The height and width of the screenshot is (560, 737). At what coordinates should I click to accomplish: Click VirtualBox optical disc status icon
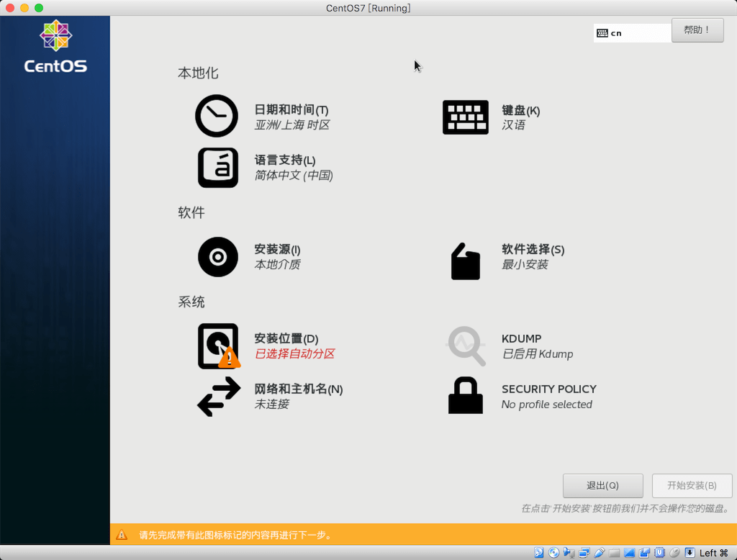pyautogui.click(x=553, y=553)
